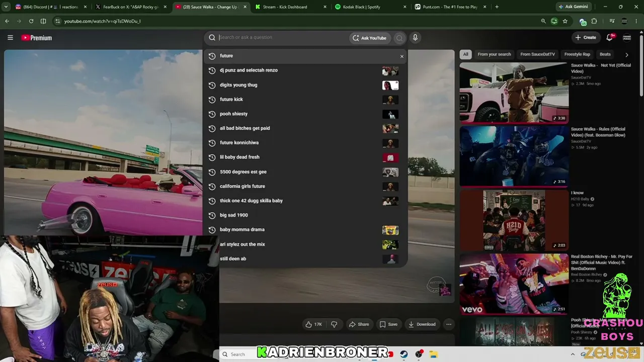Filter by the 'From SauceDatTV' chip
Viewport: 644px width, 362px height.
coord(537,54)
